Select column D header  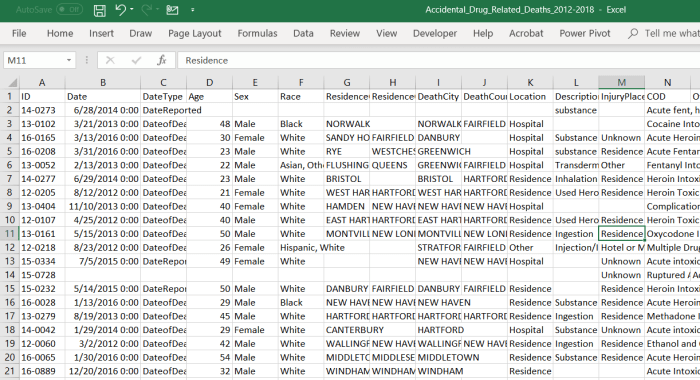click(x=209, y=83)
